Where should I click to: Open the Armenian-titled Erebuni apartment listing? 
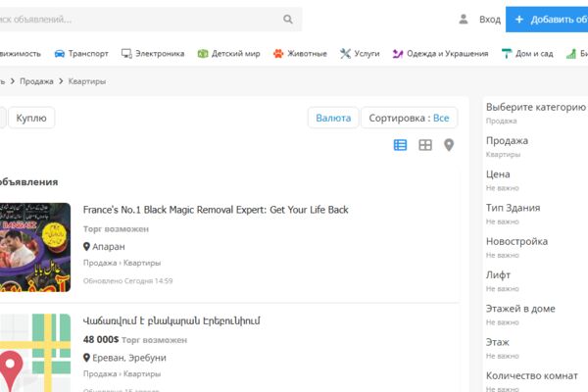[171, 321]
